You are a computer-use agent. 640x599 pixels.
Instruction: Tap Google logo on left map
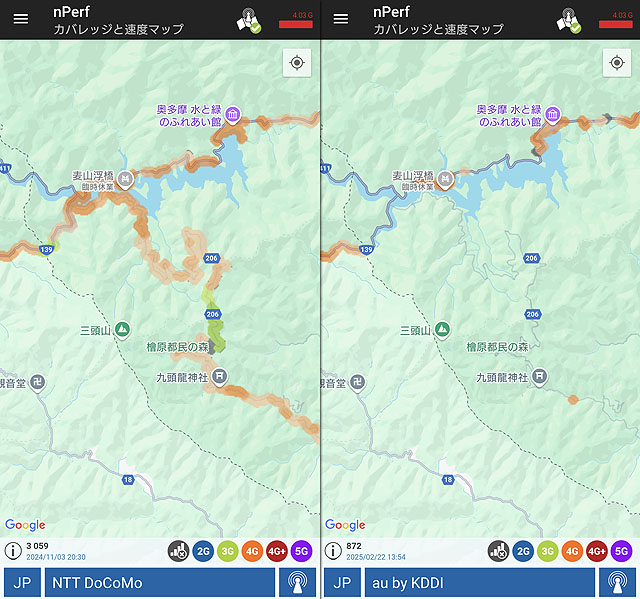coord(25,525)
